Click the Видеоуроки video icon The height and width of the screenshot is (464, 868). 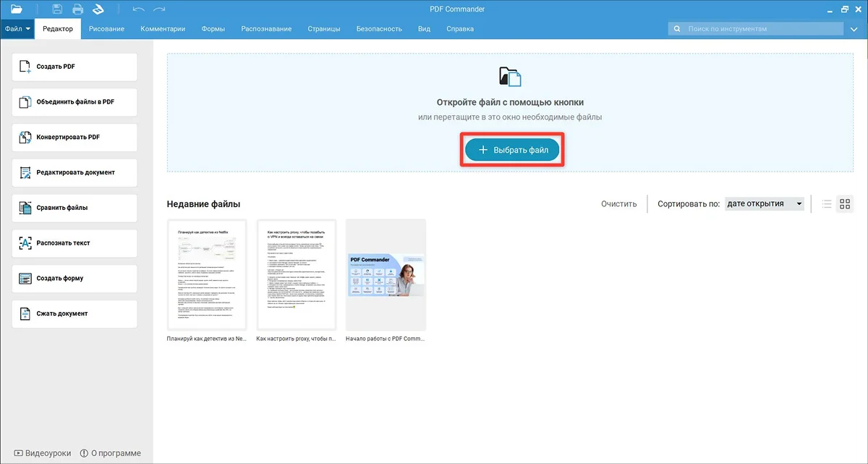[18, 453]
